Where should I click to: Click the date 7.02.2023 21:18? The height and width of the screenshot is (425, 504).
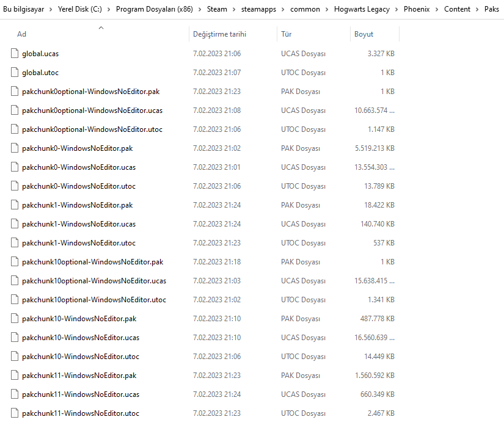[x=217, y=262]
